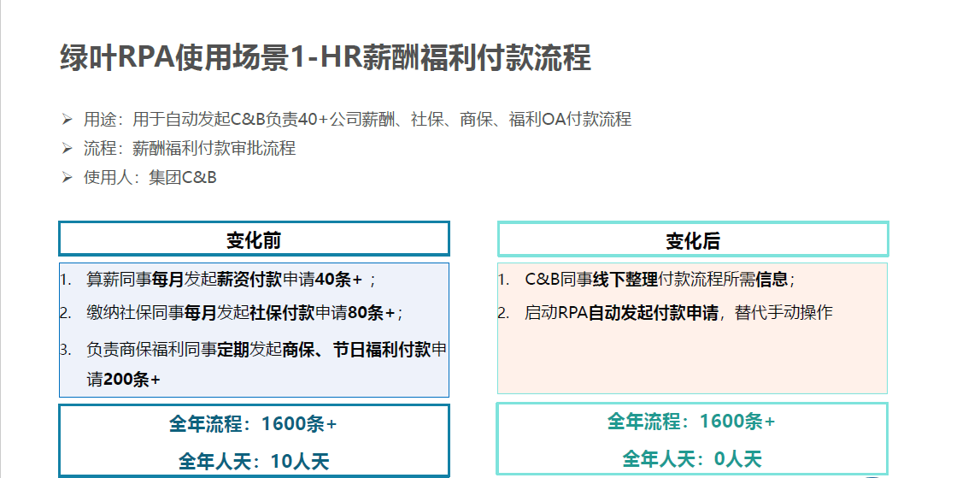
Task: Click the teal 全年流程：1600条+ text
Action: [x=692, y=422]
